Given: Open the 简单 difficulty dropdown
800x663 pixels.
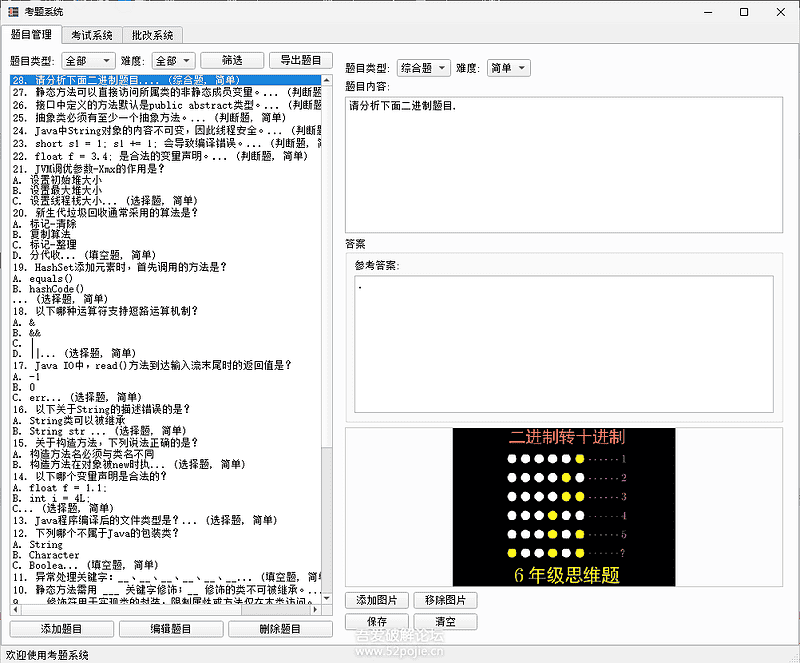Looking at the screenshot, I should 509,68.
